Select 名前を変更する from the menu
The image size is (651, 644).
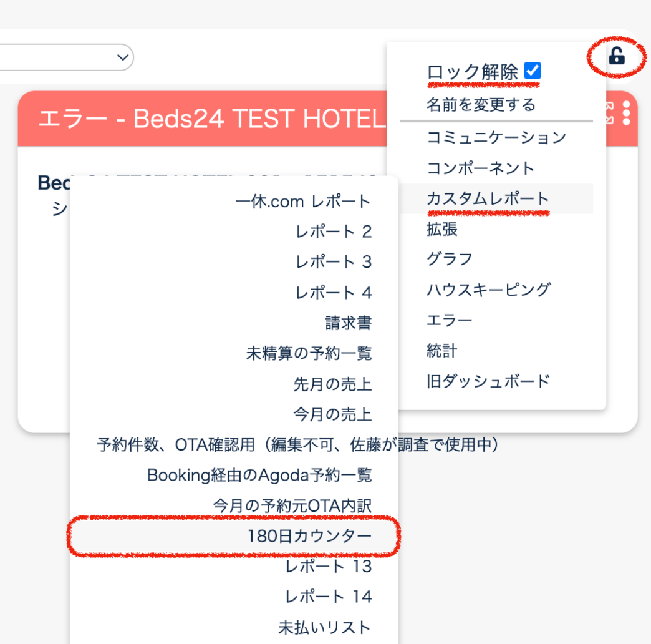coord(481,104)
